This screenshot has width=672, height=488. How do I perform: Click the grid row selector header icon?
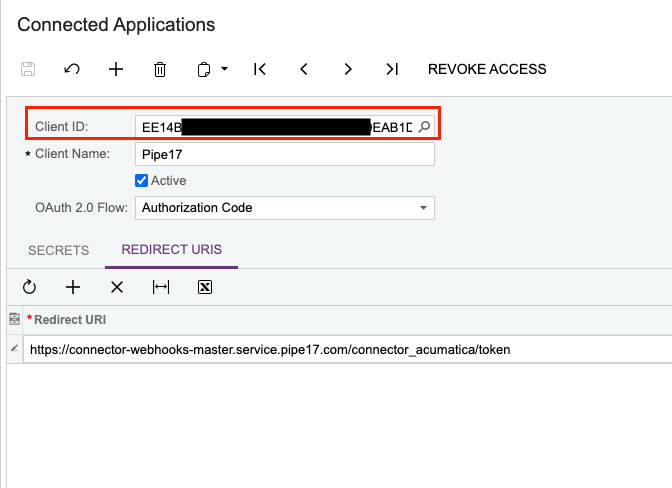[14, 319]
